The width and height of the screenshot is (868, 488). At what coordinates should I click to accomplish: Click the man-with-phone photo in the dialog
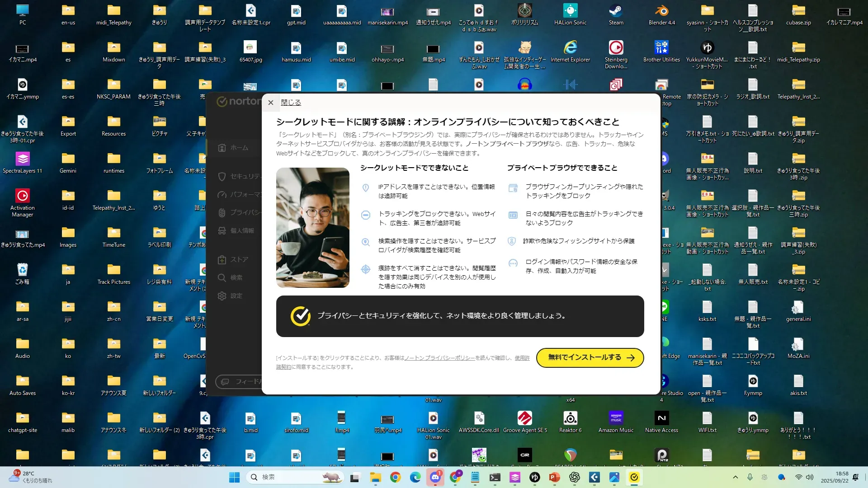[x=312, y=227]
